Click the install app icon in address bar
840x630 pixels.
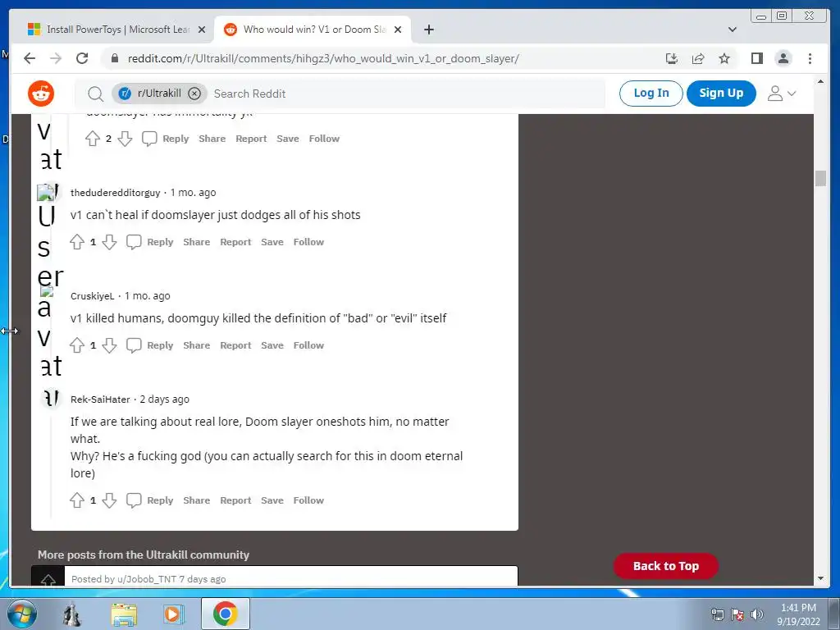coord(671,58)
